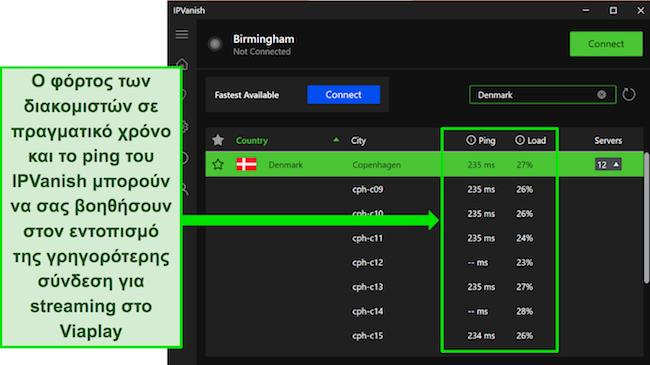Click the Ping info icon
This screenshot has width=650, height=365.
click(471, 140)
